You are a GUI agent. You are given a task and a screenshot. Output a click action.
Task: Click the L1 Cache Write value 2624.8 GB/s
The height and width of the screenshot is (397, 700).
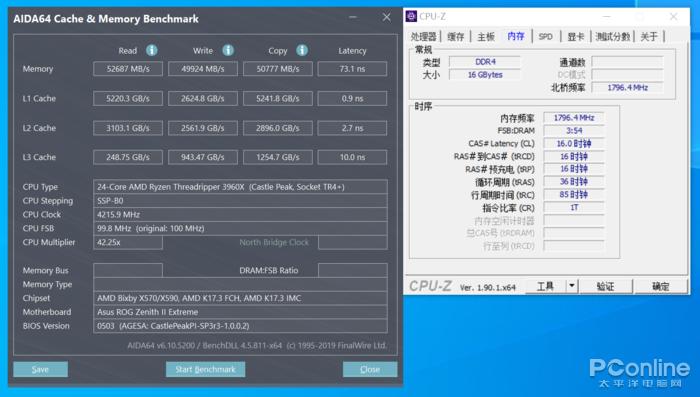point(203,98)
